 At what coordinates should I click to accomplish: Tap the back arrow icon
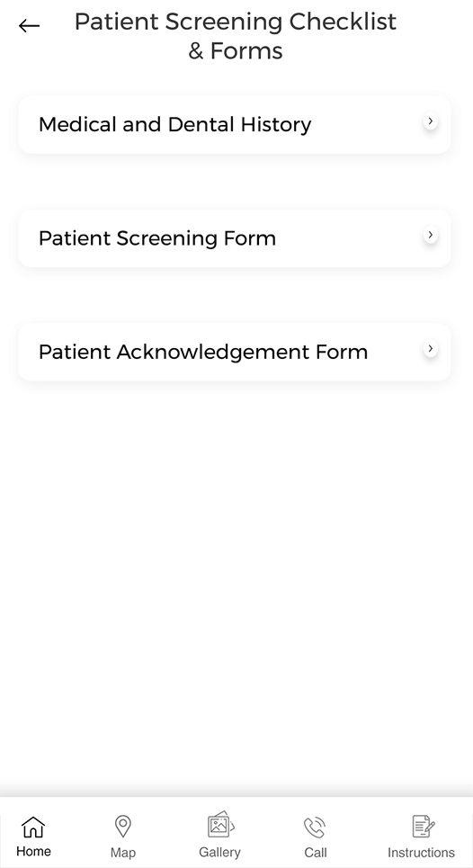29,25
